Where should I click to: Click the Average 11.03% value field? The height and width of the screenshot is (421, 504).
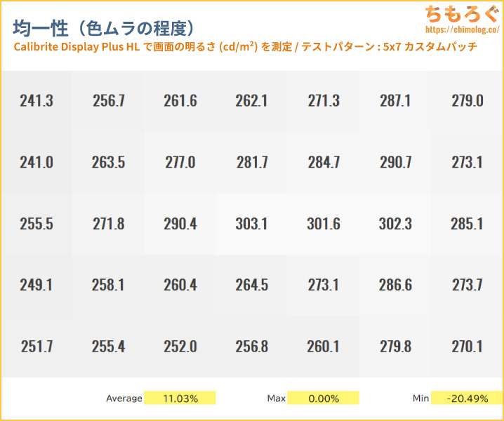pyautogui.click(x=180, y=399)
